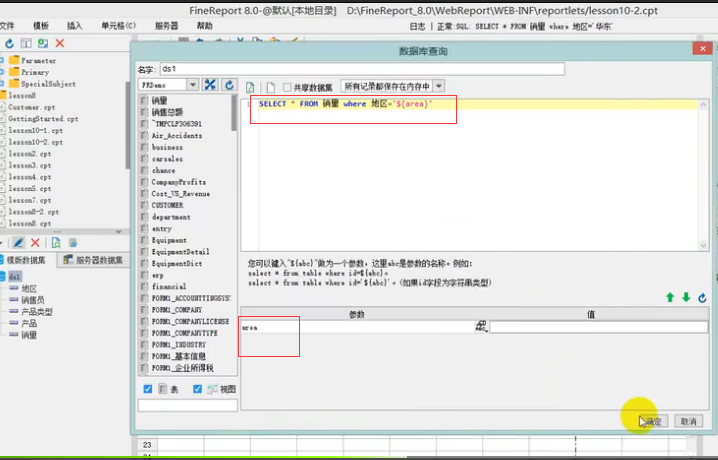The width and height of the screenshot is (718, 460).
Task: Close the 数据库查询 dialog
Action: coord(703,49)
